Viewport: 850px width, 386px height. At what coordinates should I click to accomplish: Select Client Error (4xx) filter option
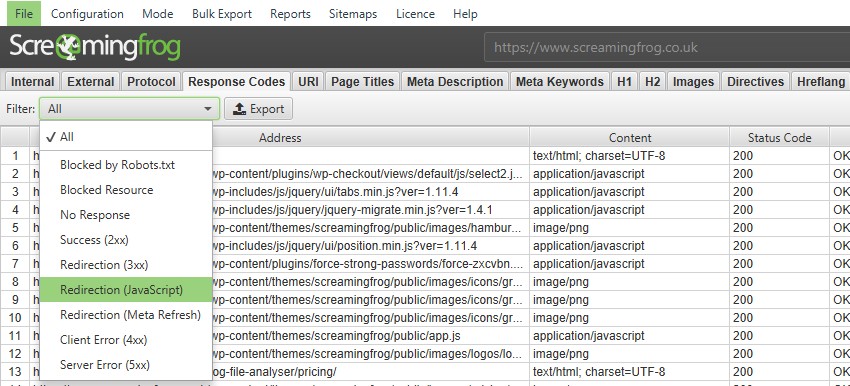[126, 339]
